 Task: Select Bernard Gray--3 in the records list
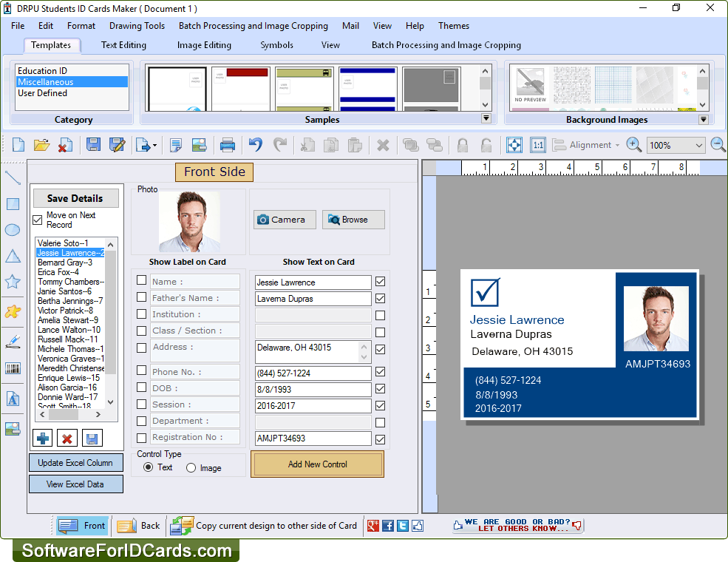tap(65, 263)
